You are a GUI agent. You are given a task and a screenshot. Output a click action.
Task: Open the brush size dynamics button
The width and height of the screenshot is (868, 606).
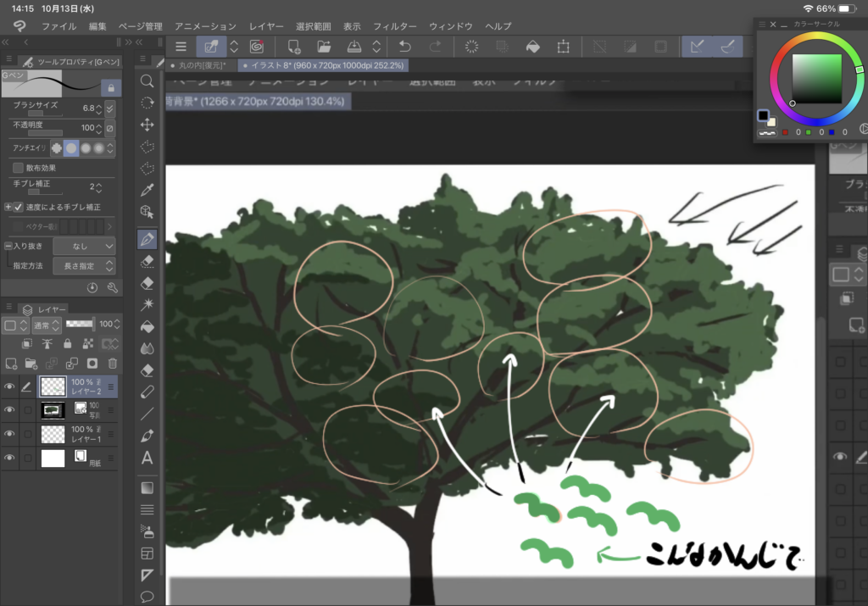point(110,108)
